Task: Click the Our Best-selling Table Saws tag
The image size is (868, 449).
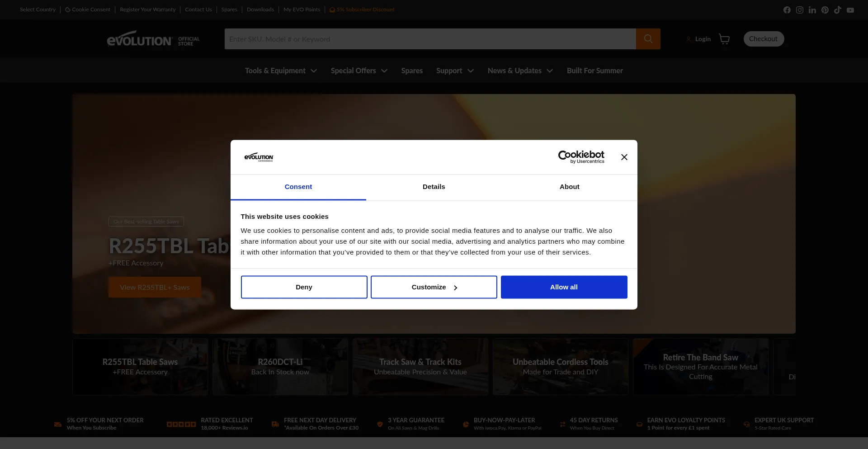Action: (x=146, y=222)
